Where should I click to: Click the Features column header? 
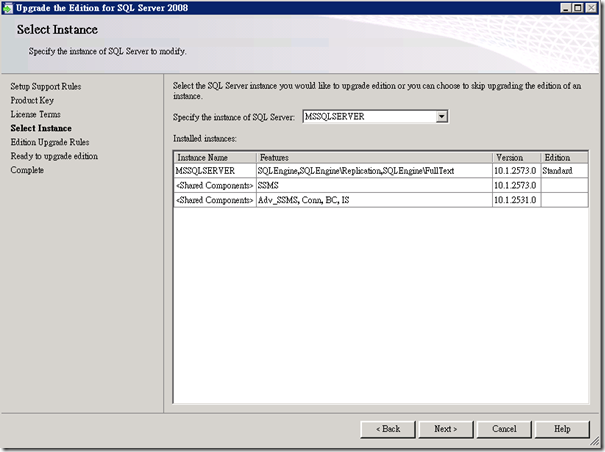(373, 158)
